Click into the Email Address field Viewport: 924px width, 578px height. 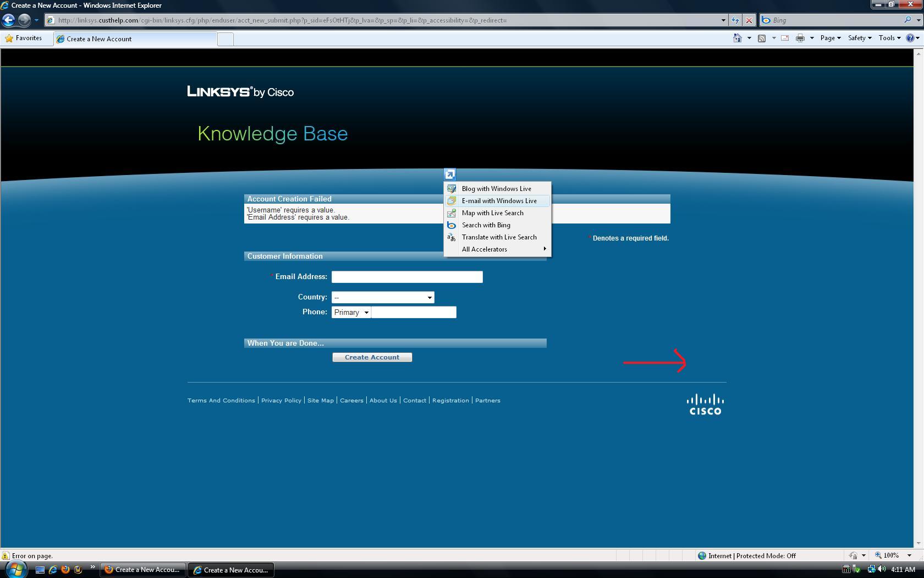tap(407, 277)
